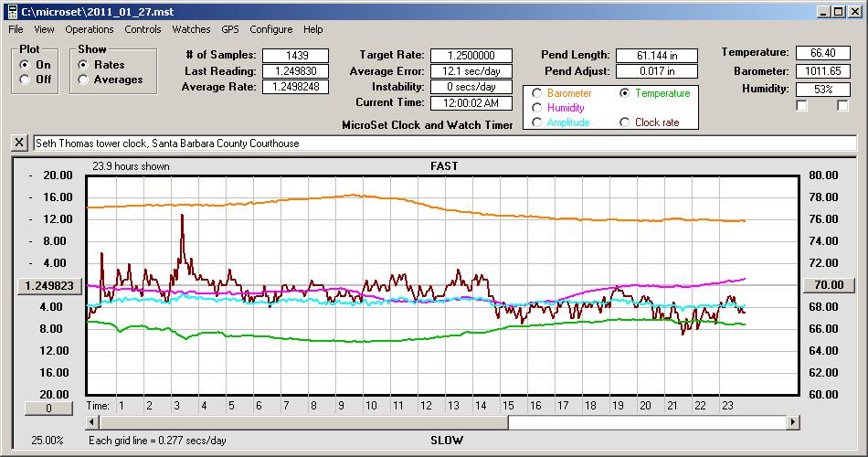Open the GPS menu
The height and width of the screenshot is (457, 868).
[229, 29]
